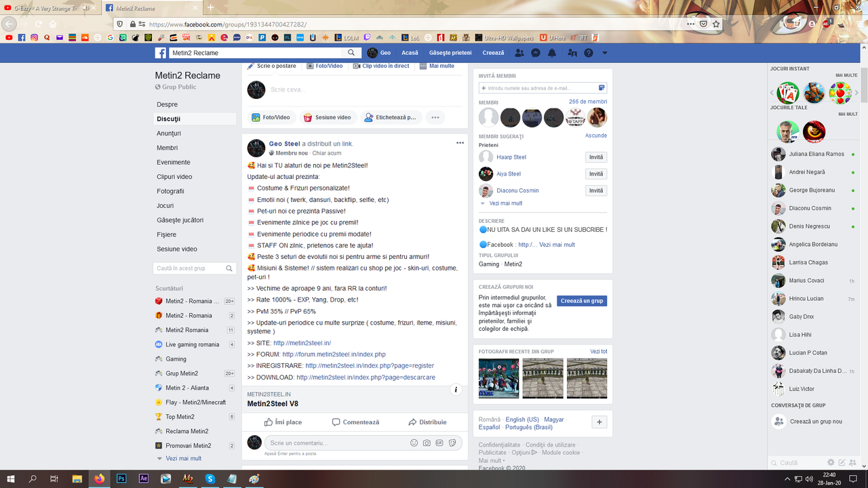Open the notifications bell in the header
The height and width of the screenshot is (488, 868).
coord(552,53)
